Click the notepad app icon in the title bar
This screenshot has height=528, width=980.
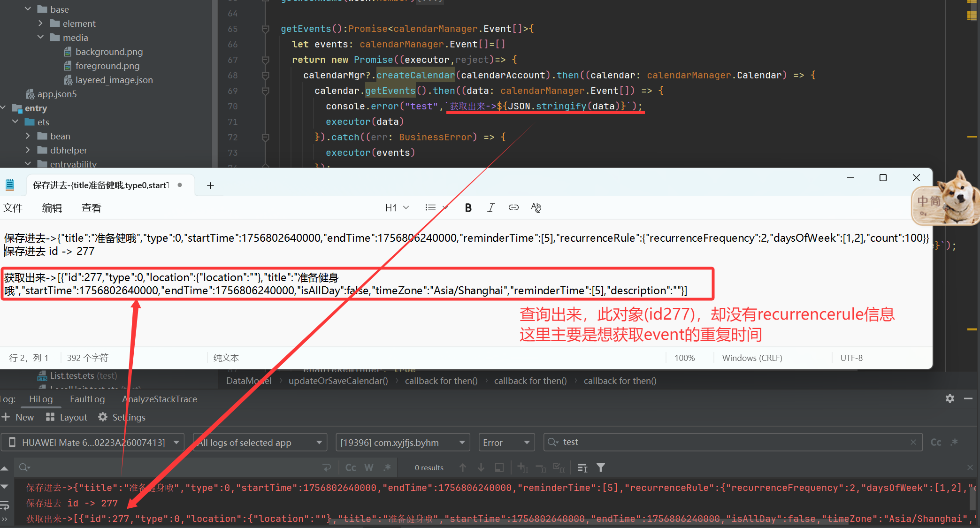[10, 185]
